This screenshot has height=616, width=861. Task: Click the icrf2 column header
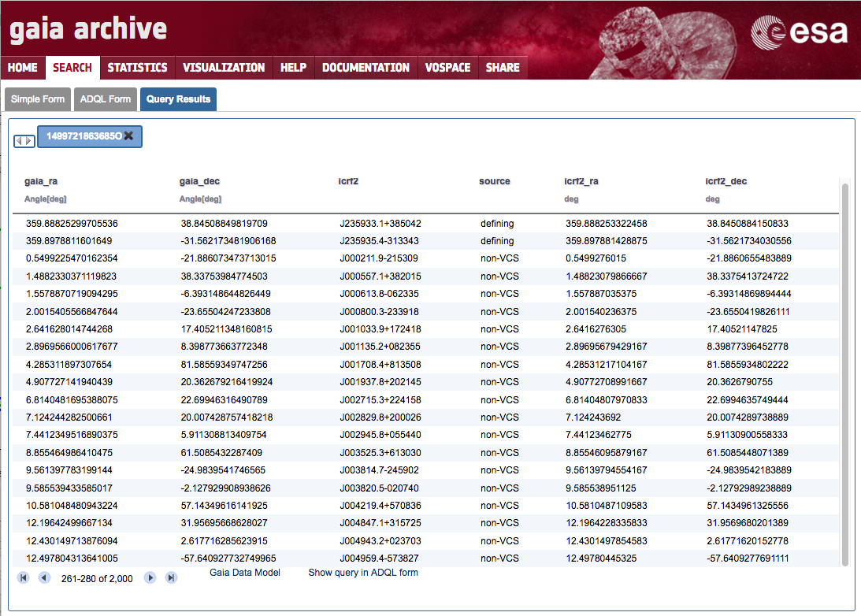[348, 181]
